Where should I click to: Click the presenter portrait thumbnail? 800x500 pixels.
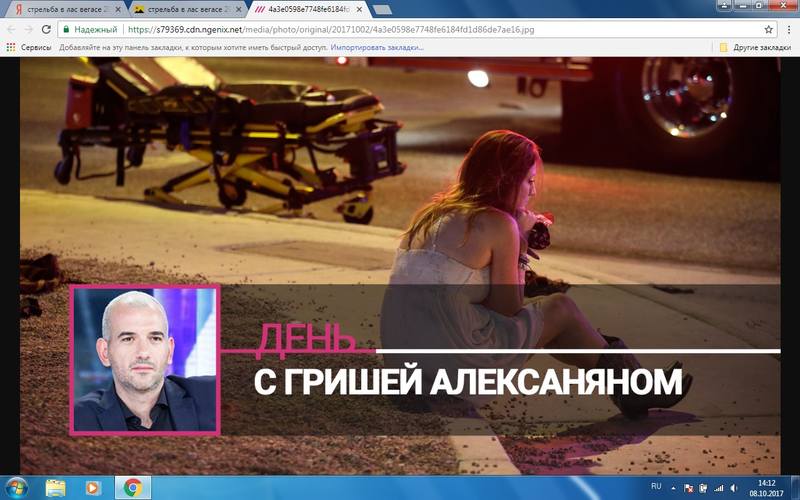tap(145, 360)
